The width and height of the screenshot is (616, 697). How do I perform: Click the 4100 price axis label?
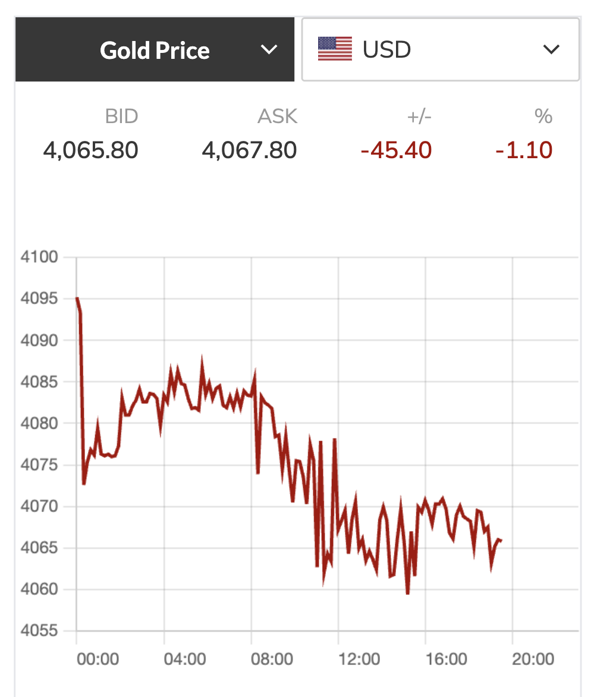39,258
